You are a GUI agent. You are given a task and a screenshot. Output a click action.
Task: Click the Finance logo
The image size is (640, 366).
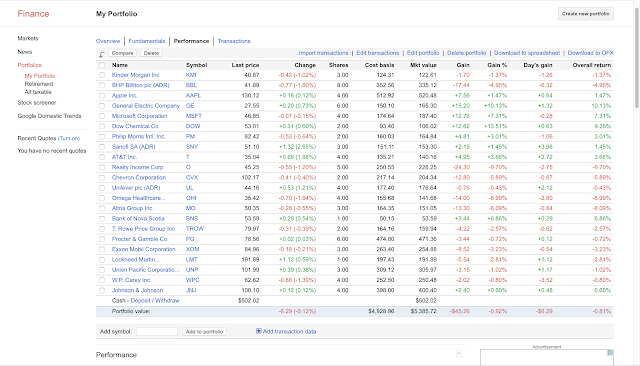tap(33, 14)
